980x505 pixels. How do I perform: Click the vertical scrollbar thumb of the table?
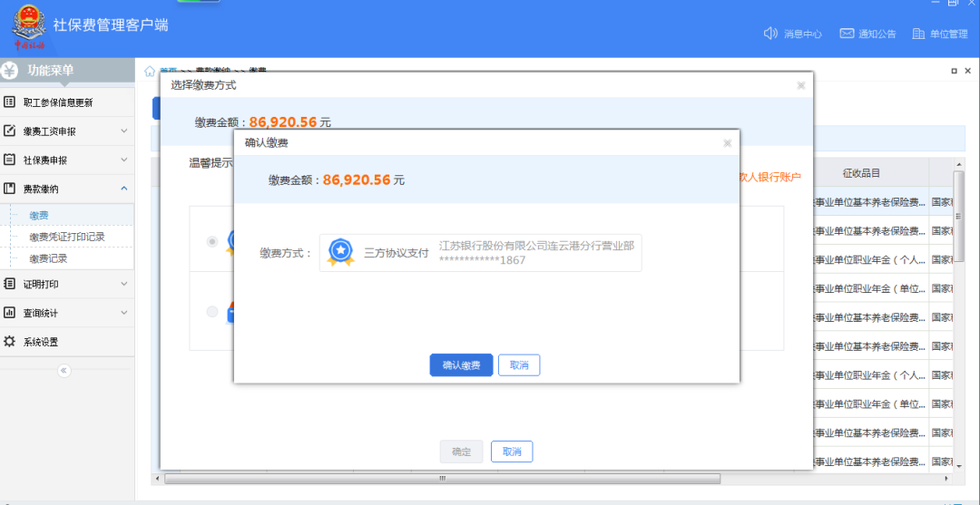click(958, 216)
